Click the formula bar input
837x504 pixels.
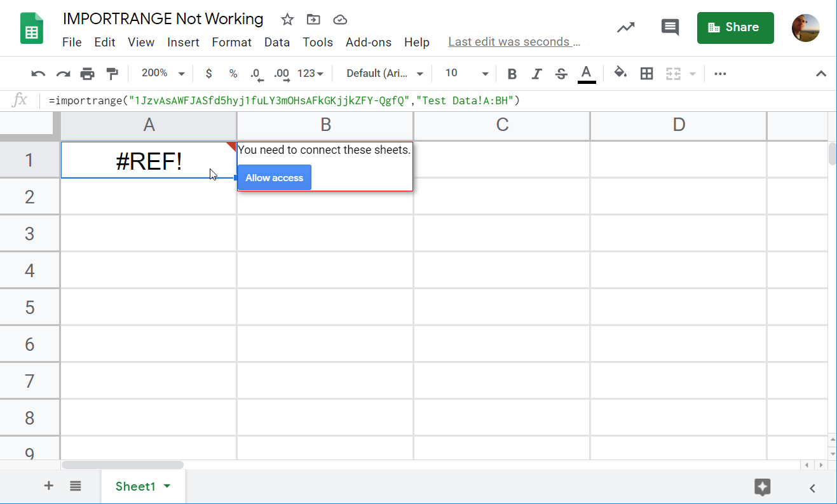[x=439, y=100]
